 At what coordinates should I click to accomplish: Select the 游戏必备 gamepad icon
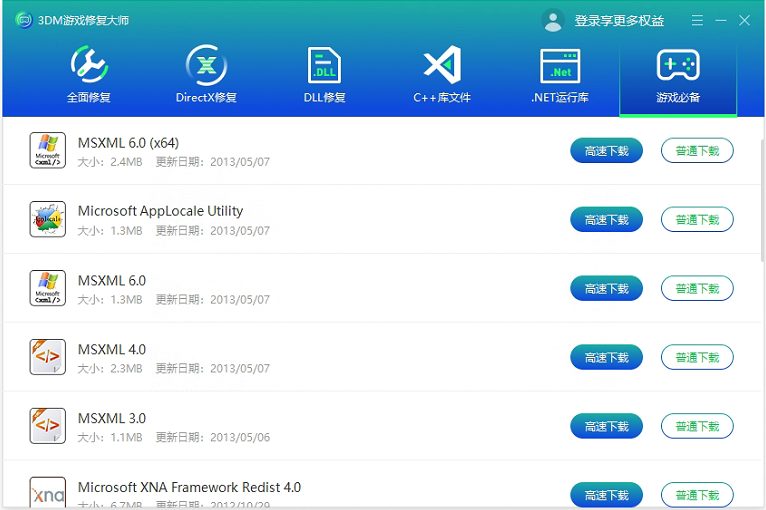[x=678, y=64]
